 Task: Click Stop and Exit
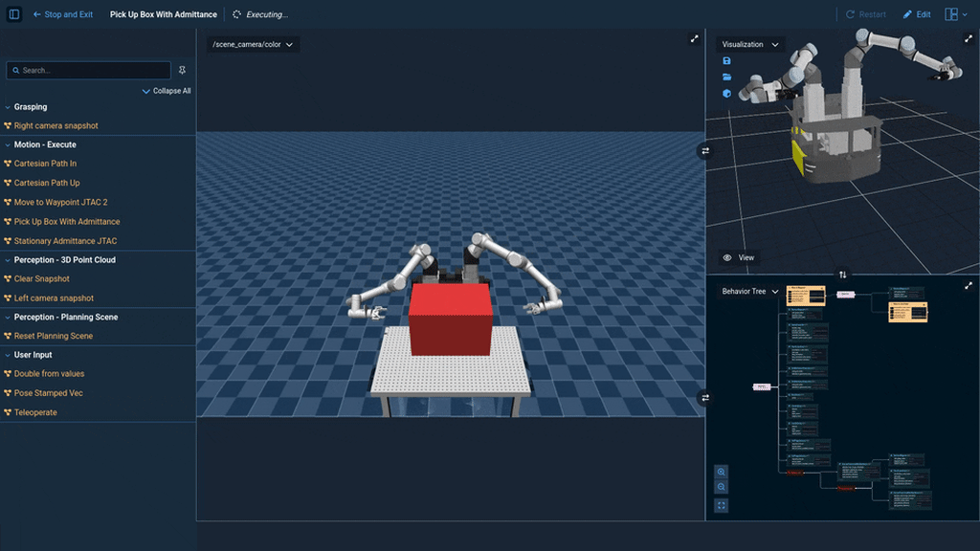point(62,14)
